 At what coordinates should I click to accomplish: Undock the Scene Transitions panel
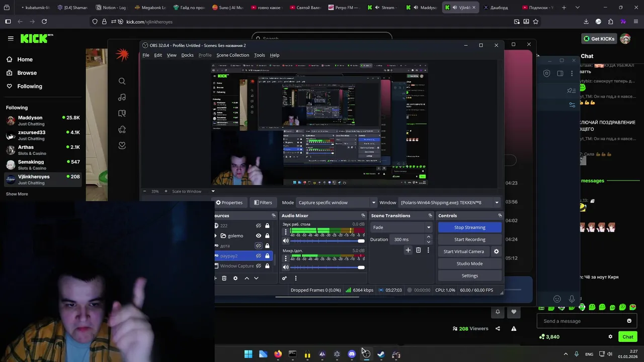point(430,216)
